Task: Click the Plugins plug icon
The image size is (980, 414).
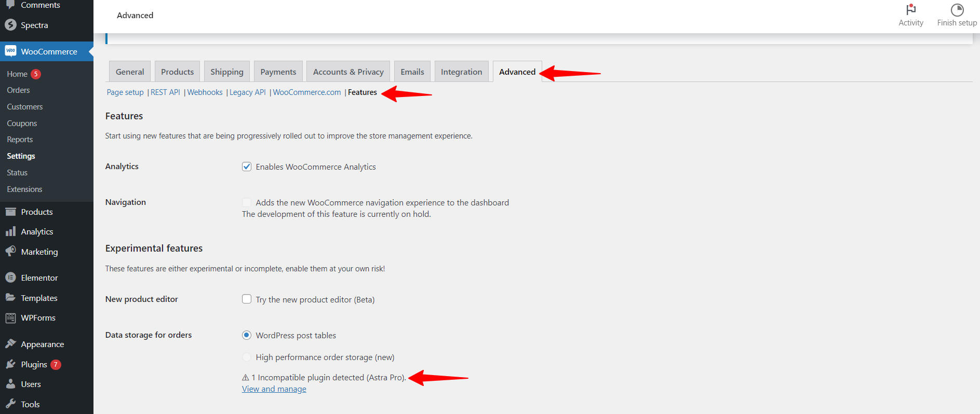Action: 10,364
